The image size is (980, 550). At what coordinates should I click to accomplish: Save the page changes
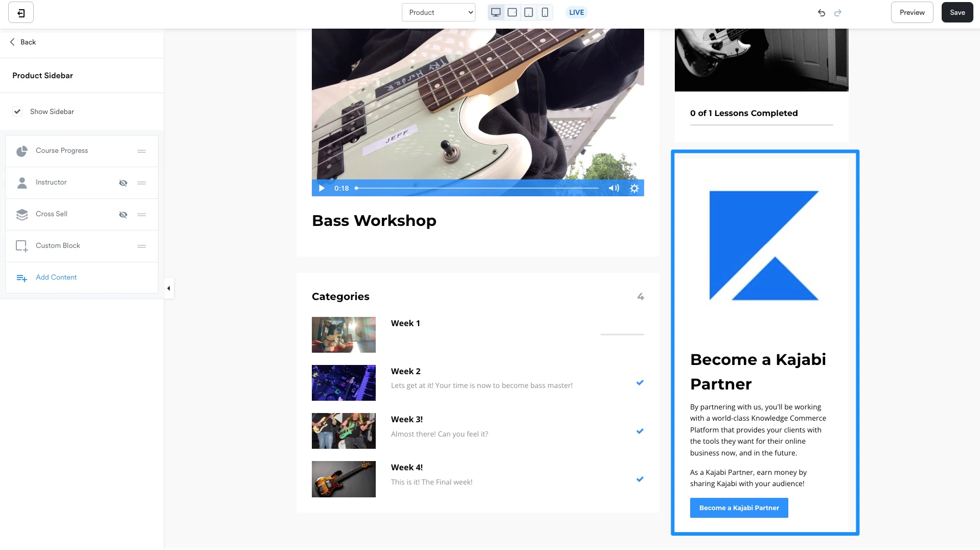958,12
